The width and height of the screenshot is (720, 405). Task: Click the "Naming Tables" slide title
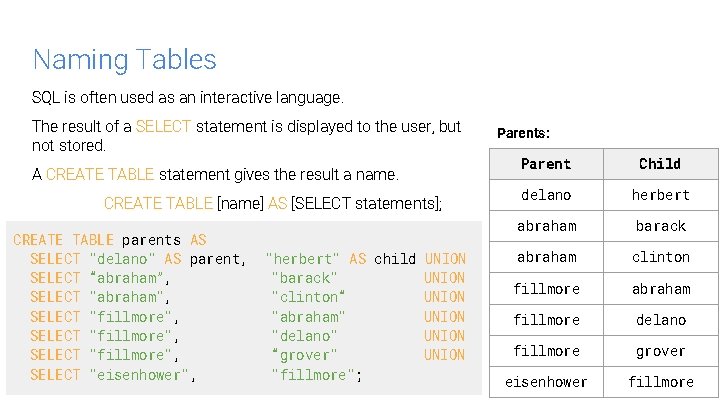pyautogui.click(x=124, y=60)
